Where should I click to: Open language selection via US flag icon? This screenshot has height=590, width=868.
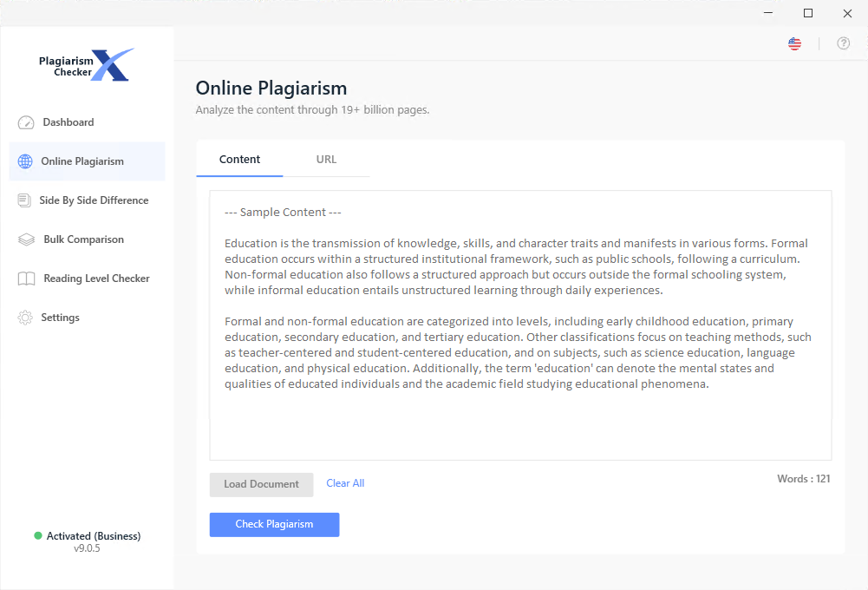[794, 43]
